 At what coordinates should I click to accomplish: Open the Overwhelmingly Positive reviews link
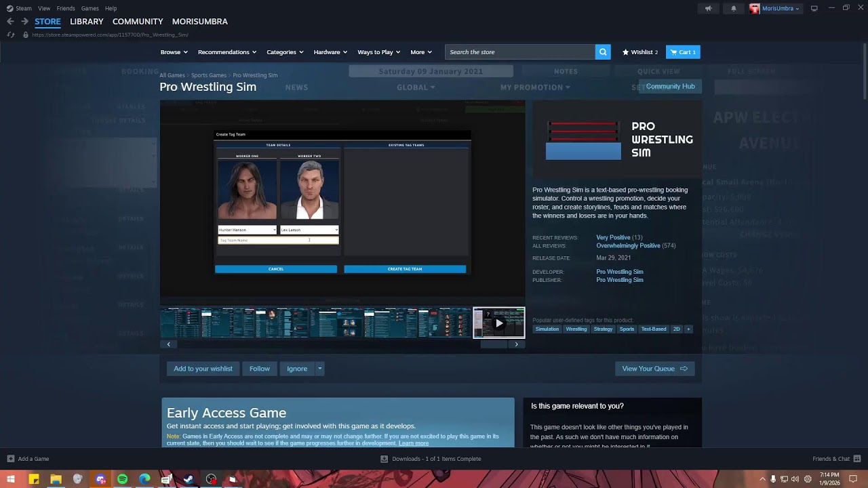pyautogui.click(x=628, y=245)
